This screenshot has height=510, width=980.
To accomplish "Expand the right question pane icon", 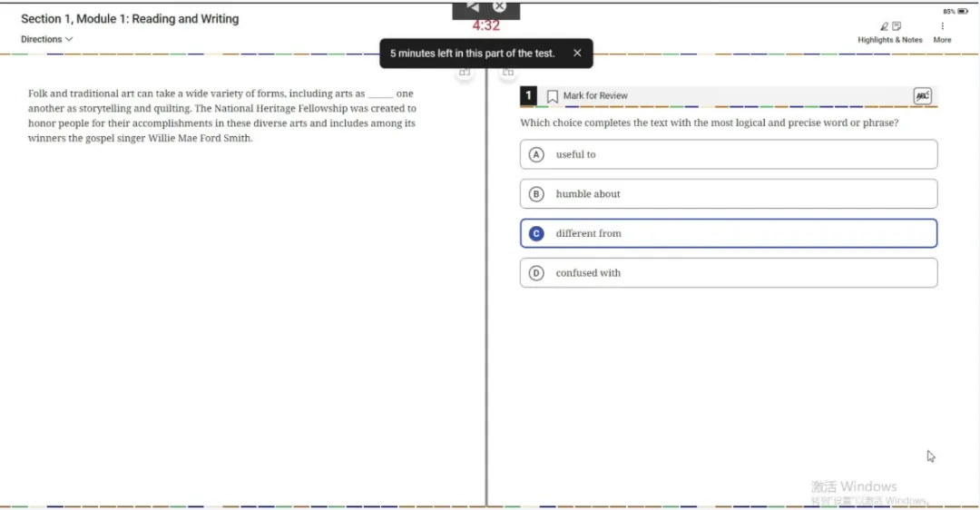I will pos(508,72).
